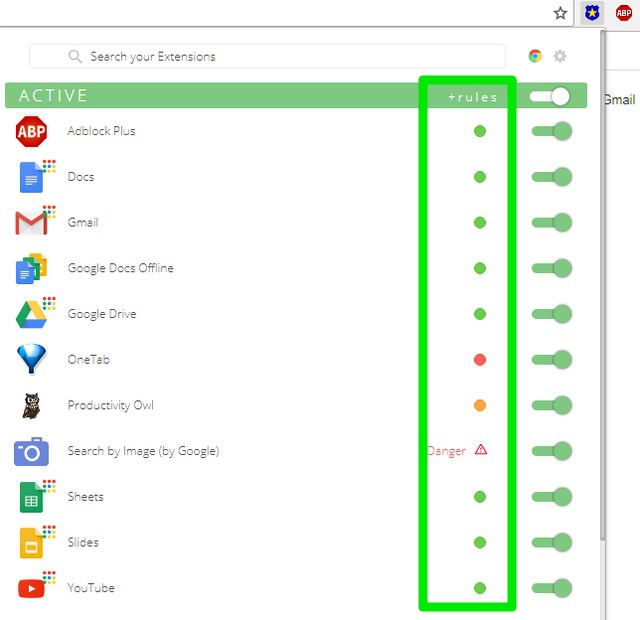Disable the Adblock Plus extension toggle
The image size is (640, 620).
click(x=552, y=131)
